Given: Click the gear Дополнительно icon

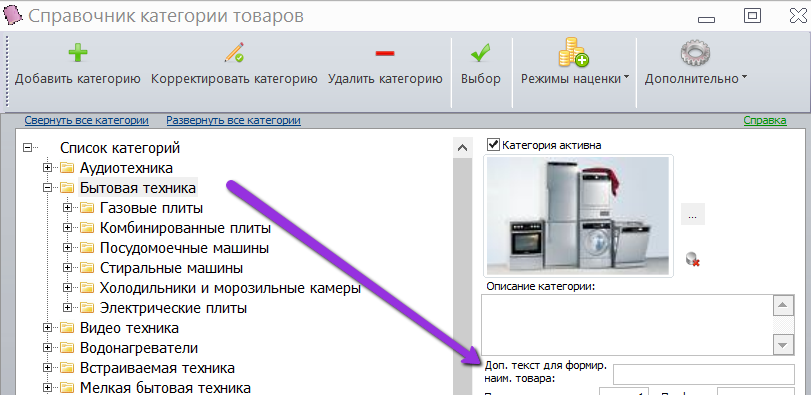Looking at the screenshot, I should 695,52.
